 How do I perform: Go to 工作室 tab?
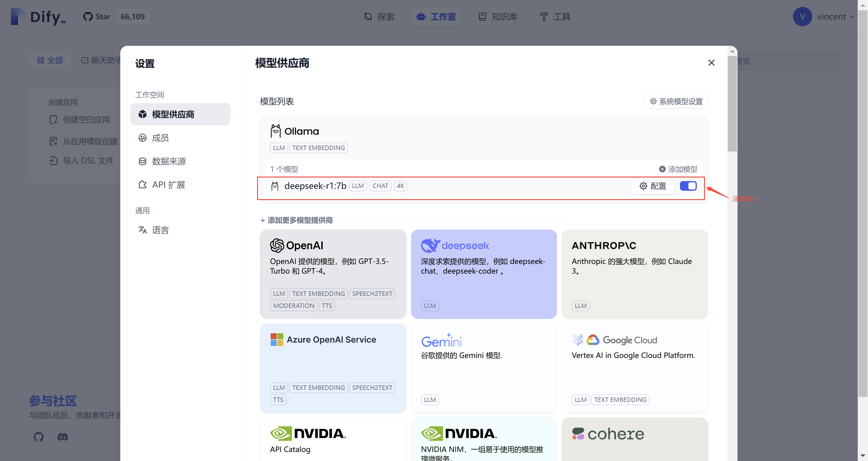(x=436, y=17)
